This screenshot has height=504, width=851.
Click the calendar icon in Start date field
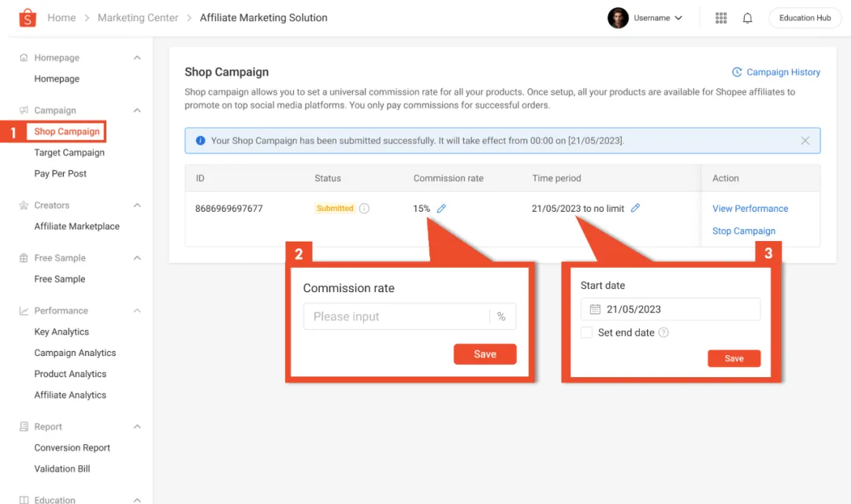595,309
